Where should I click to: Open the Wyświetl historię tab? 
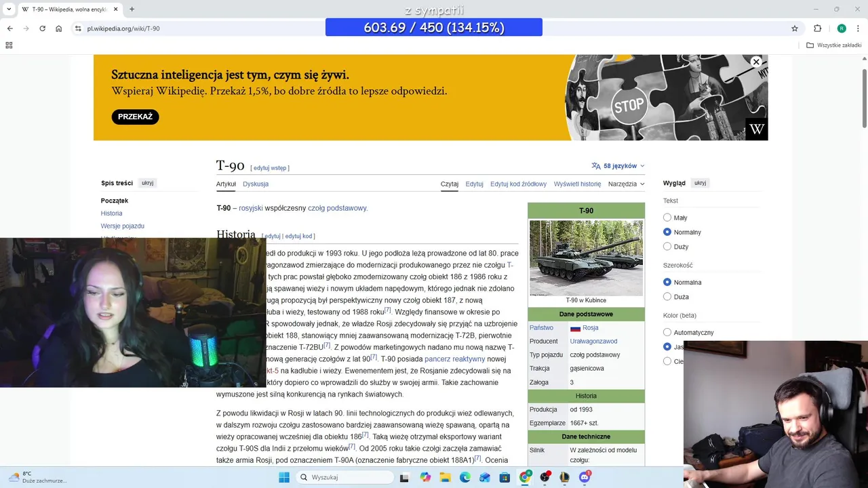tap(577, 184)
